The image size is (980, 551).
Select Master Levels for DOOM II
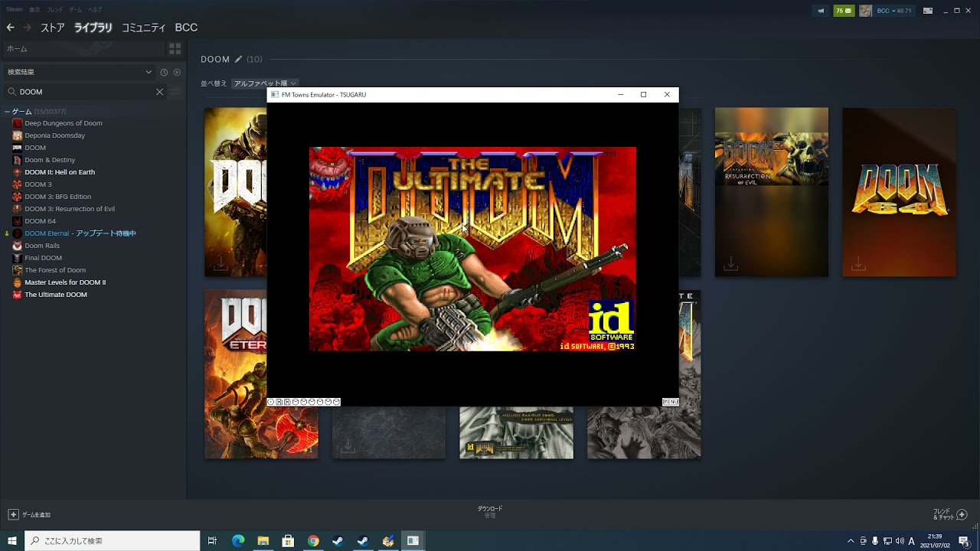[65, 282]
